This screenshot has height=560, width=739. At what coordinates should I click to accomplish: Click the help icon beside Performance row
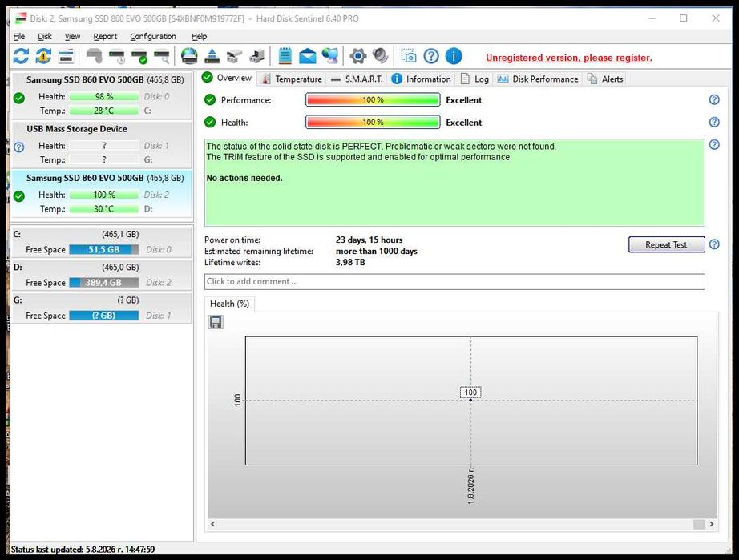click(x=714, y=99)
